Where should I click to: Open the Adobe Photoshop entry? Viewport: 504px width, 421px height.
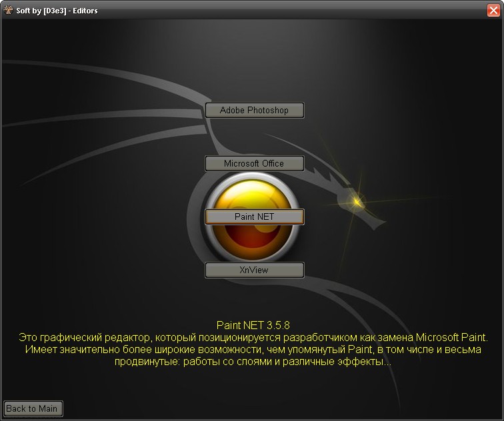[254, 110]
